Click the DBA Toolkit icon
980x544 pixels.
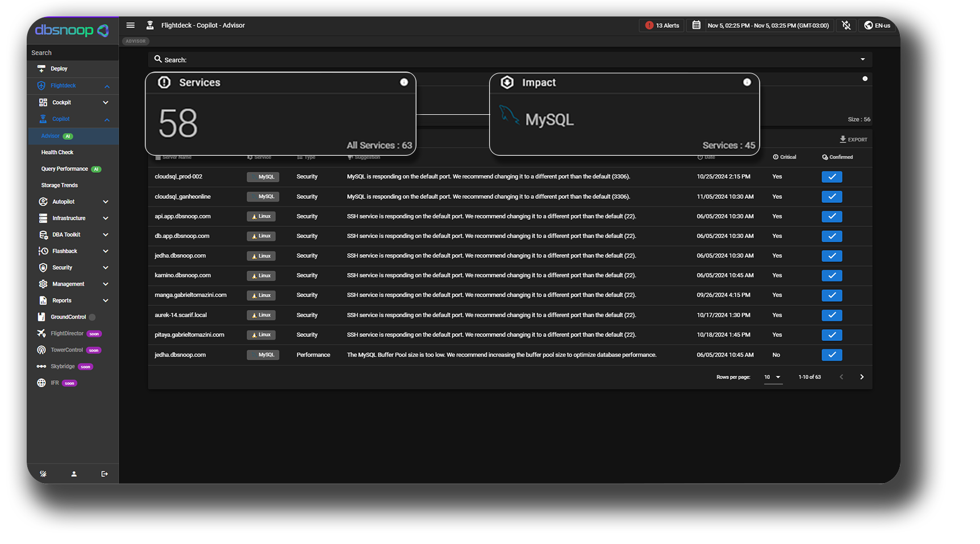[43, 235]
